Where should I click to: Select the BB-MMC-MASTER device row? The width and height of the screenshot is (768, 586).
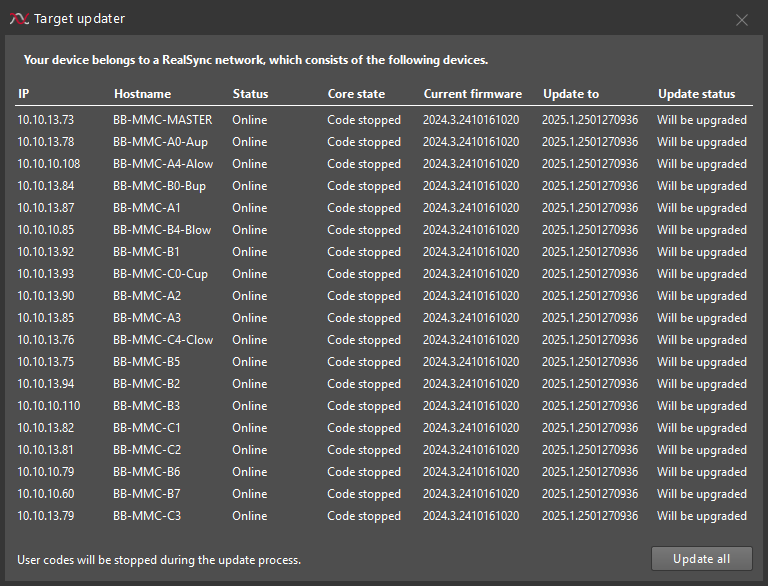point(384,120)
